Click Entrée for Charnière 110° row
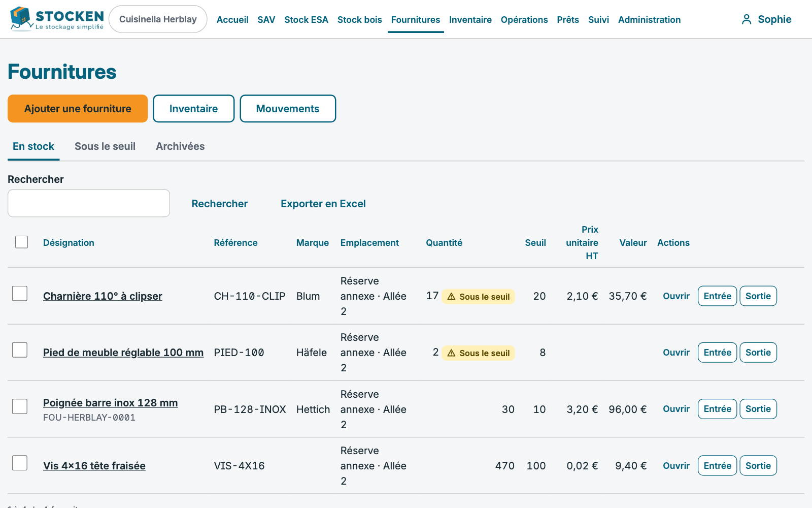Screen dimensions: 812x508 [x=718, y=296]
